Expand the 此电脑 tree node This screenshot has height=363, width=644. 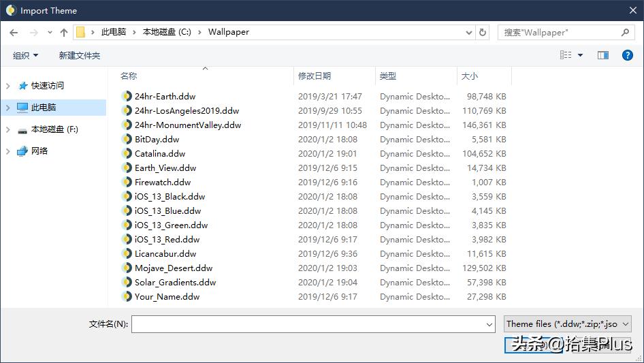pos(7,108)
